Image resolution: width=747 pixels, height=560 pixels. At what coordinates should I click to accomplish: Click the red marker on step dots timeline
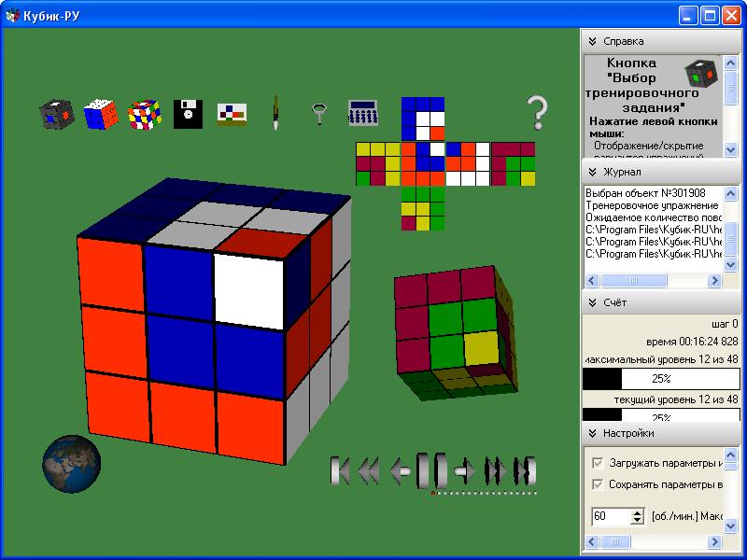click(433, 494)
